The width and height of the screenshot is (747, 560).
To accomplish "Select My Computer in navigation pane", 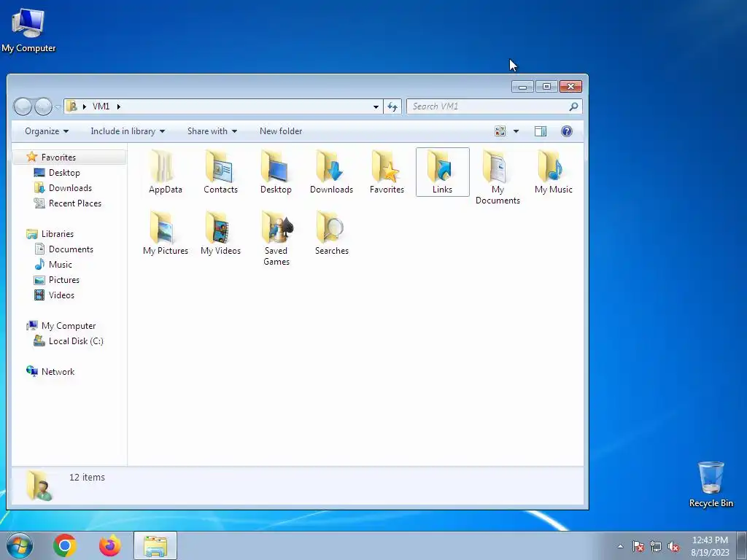I will tap(68, 326).
